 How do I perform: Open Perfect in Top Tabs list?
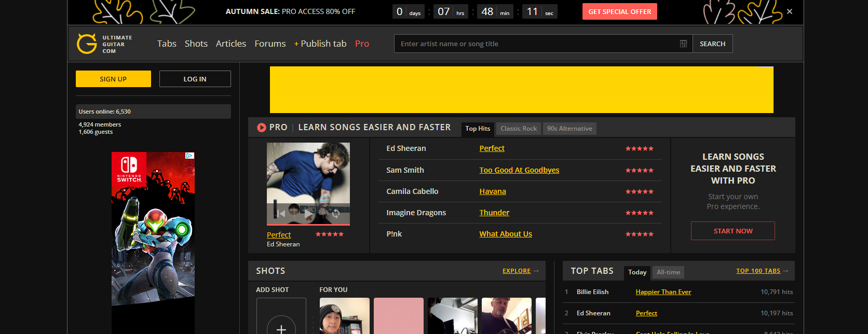click(x=646, y=313)
